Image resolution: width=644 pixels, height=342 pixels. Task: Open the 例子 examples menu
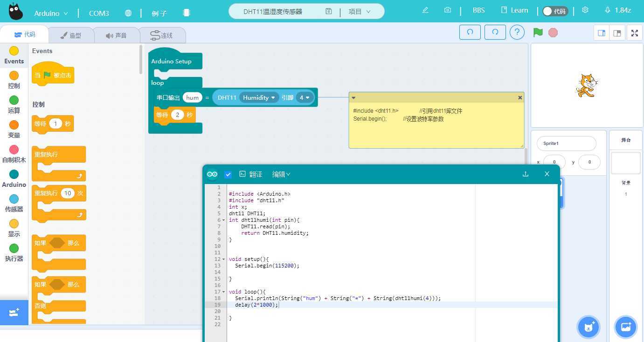point(159,13)
